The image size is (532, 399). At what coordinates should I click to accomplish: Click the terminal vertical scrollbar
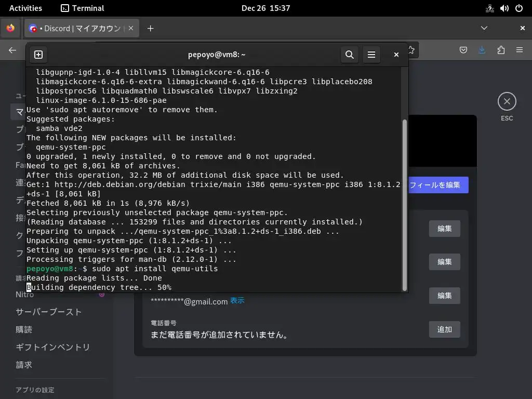tap(404, 205)
